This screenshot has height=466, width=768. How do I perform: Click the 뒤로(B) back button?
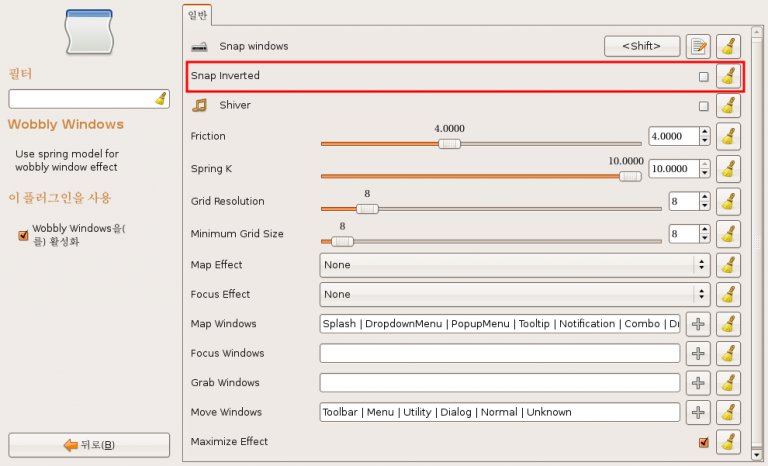(89, 445)
